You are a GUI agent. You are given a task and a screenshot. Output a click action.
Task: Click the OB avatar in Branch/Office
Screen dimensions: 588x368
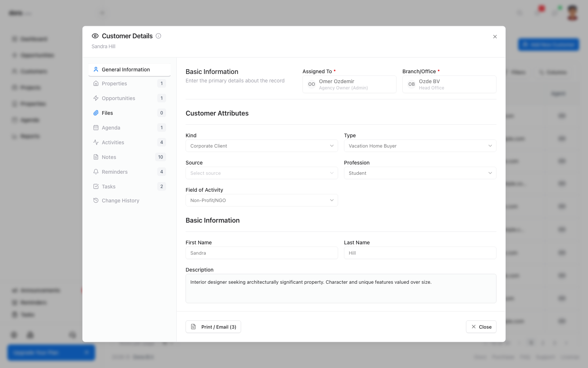[412, 84]
